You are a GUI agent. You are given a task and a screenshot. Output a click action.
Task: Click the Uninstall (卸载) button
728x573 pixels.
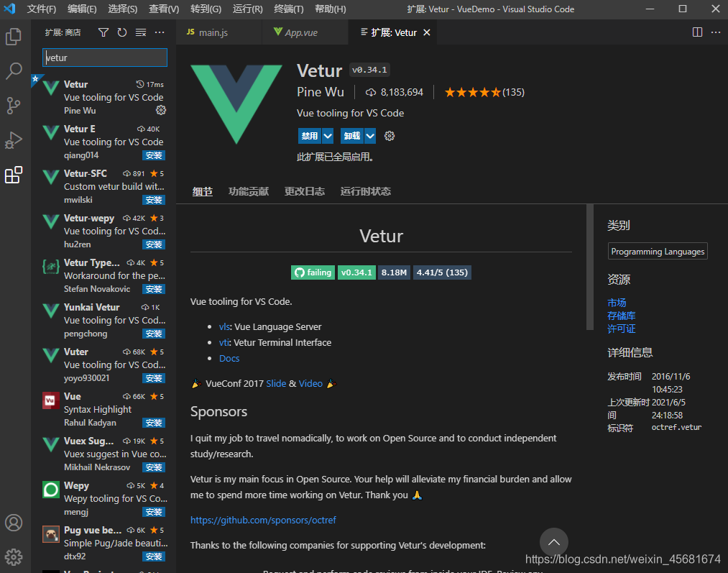pyautogui.click(x=352, y=136)
